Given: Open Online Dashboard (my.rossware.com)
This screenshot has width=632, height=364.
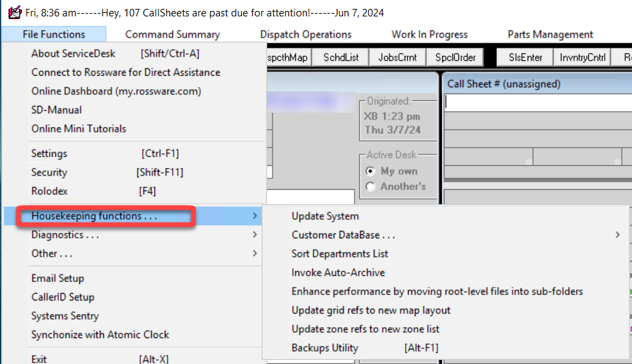Looking at the screenshot, I should [135, 91].
